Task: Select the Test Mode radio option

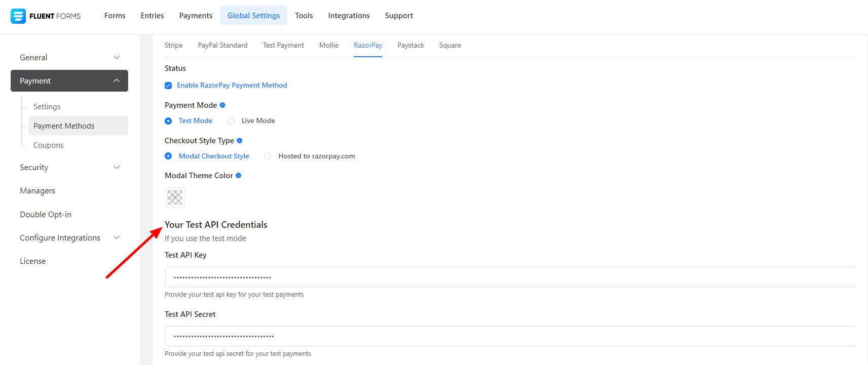Action: coord(168,121)
